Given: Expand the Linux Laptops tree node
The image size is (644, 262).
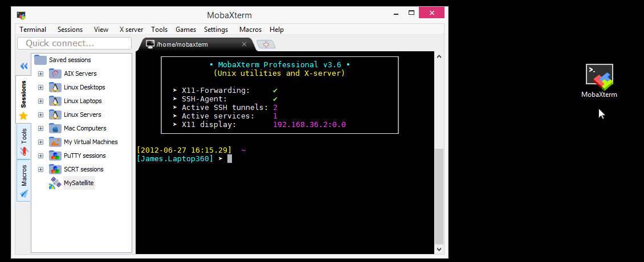Looking at the screenshot, I should coord(40,101).
